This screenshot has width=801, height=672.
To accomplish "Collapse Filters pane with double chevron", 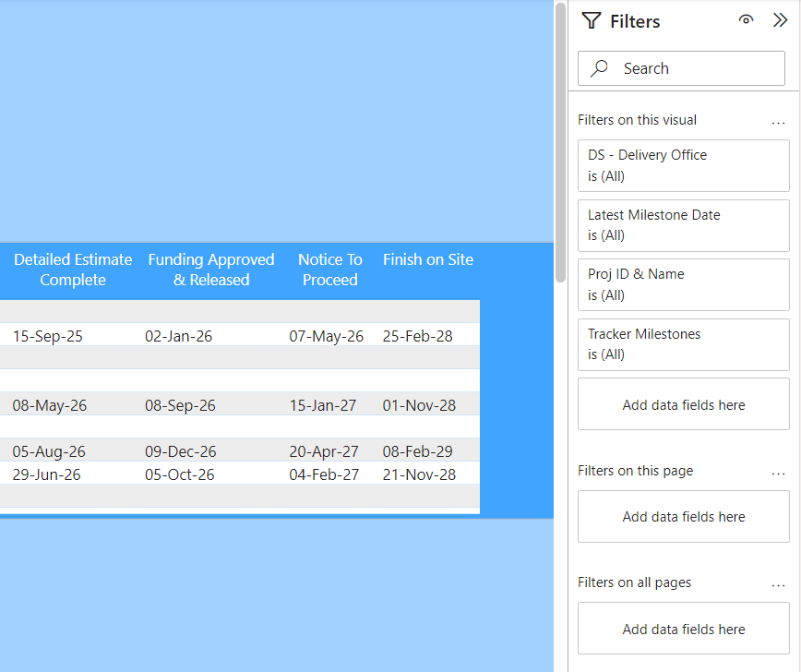I will pos(780,20).
